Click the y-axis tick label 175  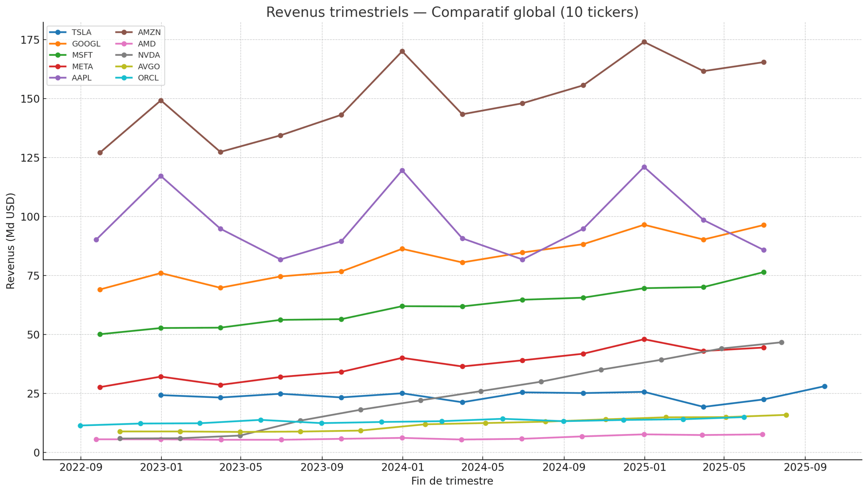click(30, 40)
